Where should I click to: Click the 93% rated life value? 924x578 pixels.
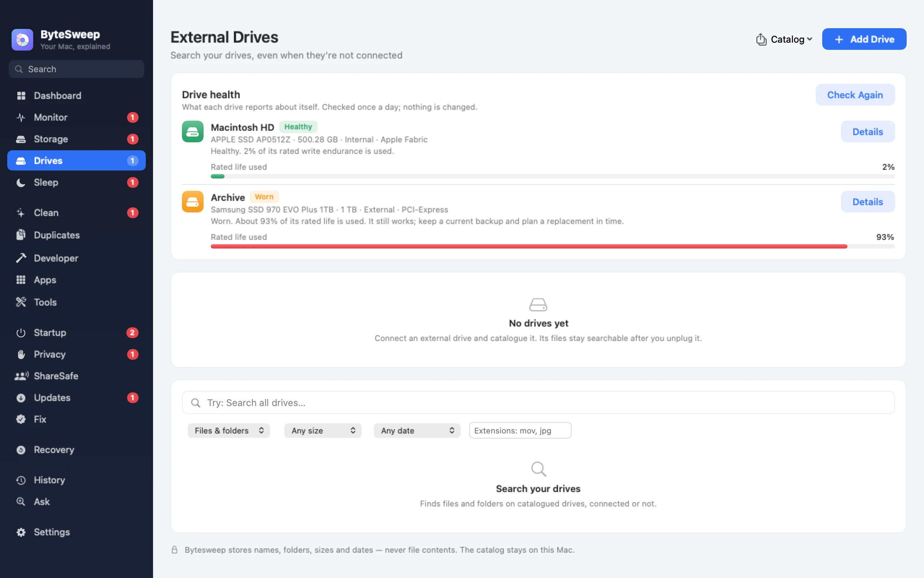point(885,237)
